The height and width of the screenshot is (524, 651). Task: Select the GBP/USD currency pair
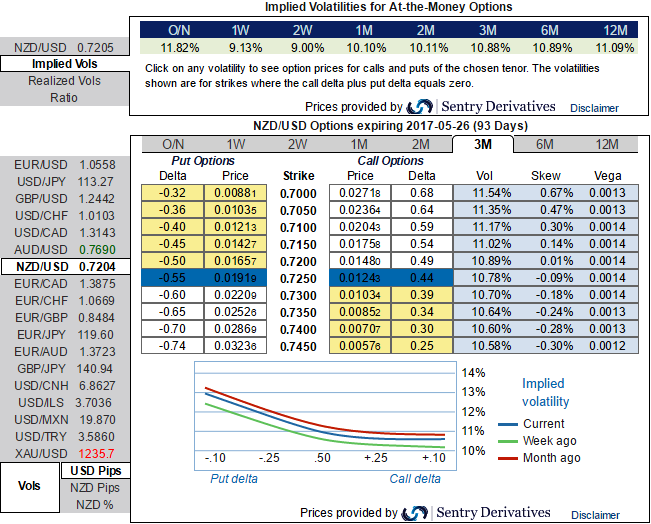(x=65, y=199)
